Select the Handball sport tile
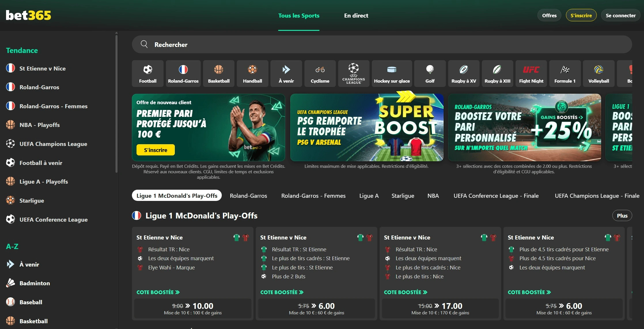 252,73
